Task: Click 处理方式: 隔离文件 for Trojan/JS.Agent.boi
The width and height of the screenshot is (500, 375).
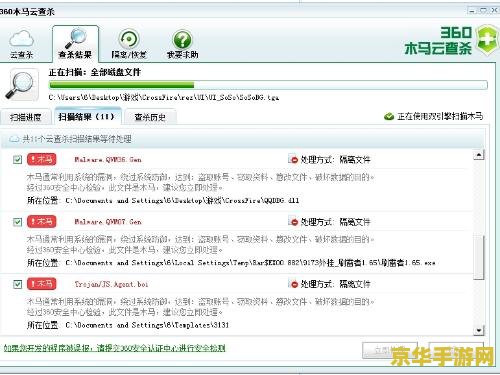Action: pos(335,284)
